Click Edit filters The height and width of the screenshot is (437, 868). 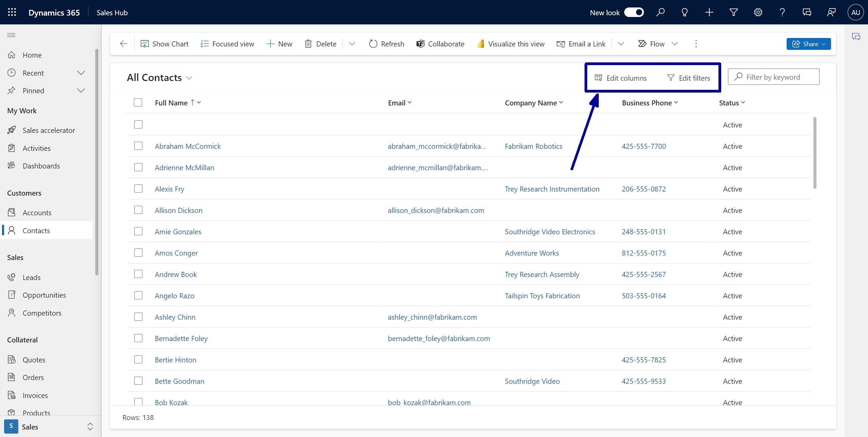pyautogui.click(x=688, y=78)
